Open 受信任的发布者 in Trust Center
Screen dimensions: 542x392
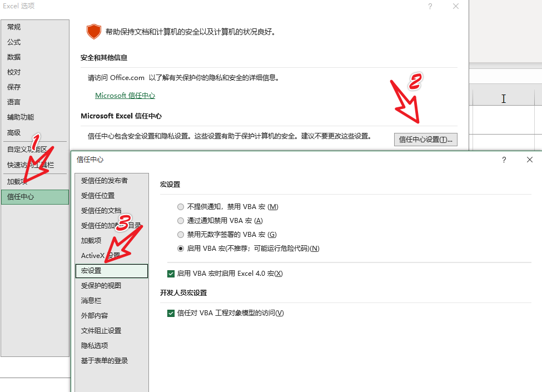click(112, 181)
